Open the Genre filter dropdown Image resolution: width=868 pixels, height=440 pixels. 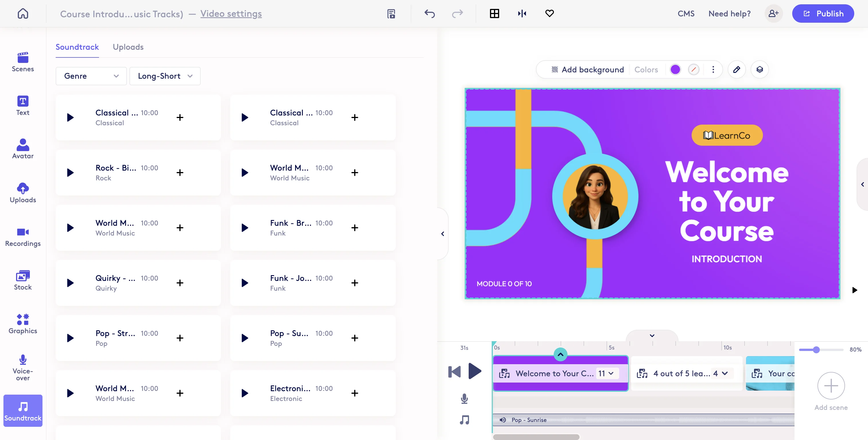pos(91,76)
